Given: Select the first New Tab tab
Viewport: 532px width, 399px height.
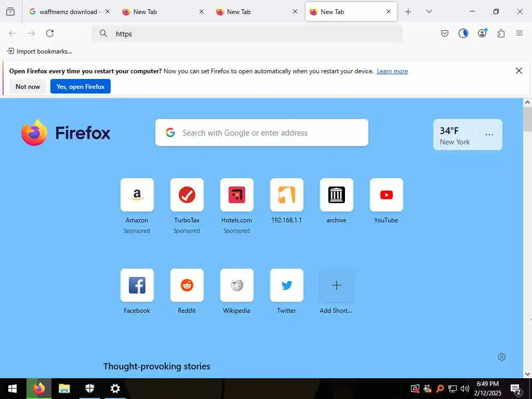Looking at the screenshot, I should point(163,11).
